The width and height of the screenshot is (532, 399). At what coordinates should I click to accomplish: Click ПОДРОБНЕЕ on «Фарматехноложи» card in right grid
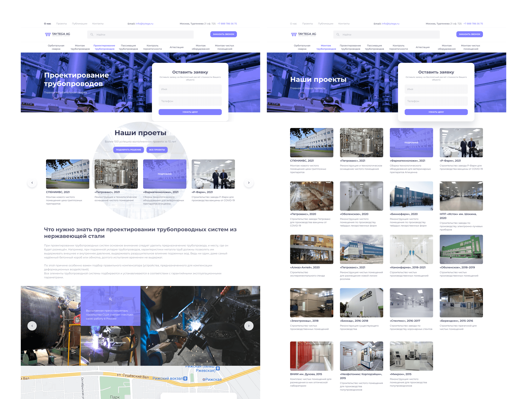click(x=411, y=143)
